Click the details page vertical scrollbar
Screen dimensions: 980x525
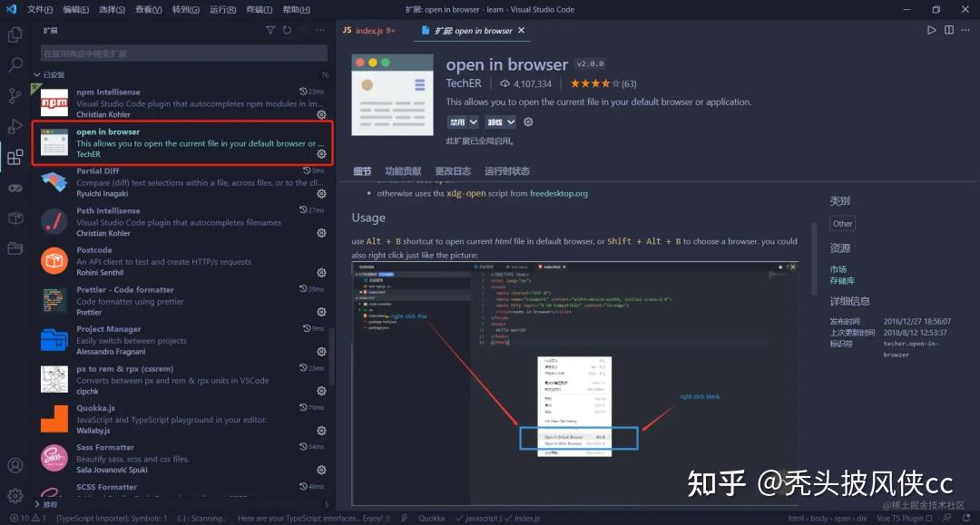(814, 258)
